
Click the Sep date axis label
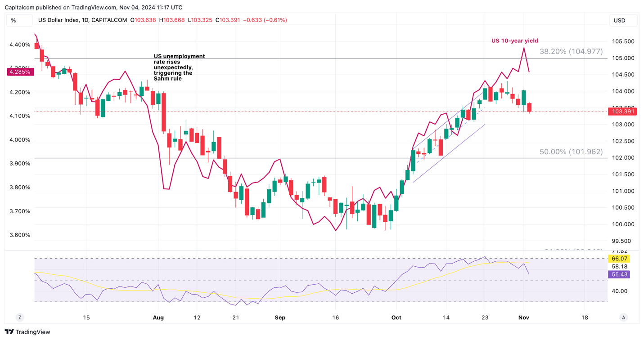(280, 318)
